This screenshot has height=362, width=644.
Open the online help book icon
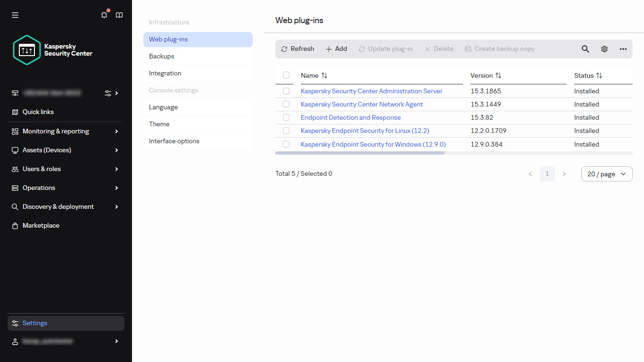pyautogui.click(x=119, y=15)
